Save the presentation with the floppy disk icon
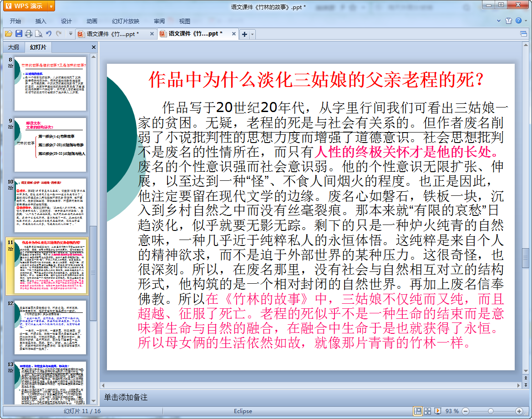 pos(19,34)
